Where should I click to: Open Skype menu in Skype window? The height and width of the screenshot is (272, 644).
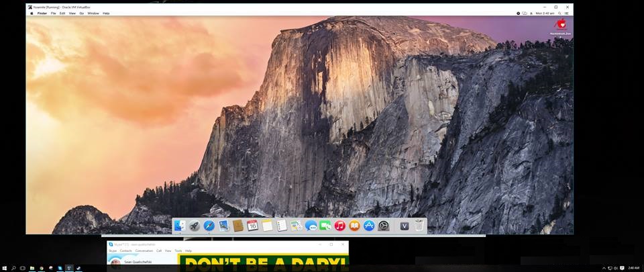tap(113, 251)
